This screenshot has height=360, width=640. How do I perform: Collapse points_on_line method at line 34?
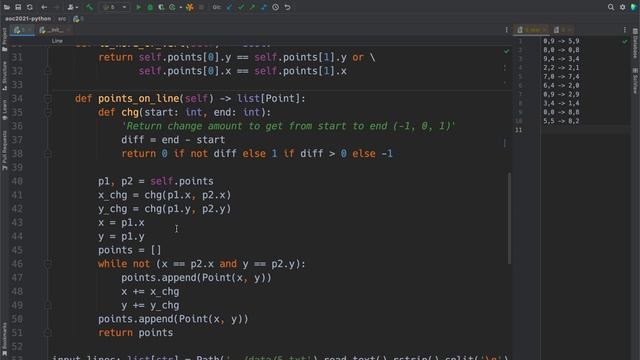pos(48,99)
